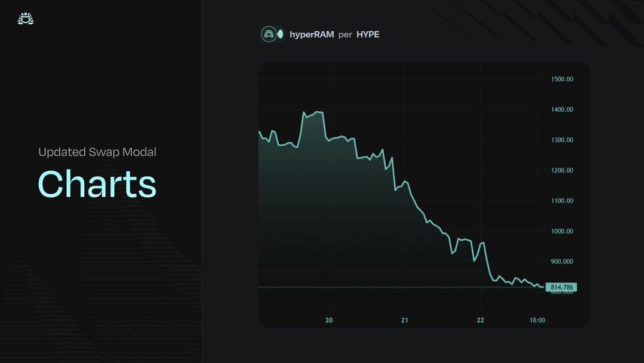The height and width of the screenshot is (363, 644).
Task: Click the 1100.00 price axis label
Action: click(x=562, y=201)
